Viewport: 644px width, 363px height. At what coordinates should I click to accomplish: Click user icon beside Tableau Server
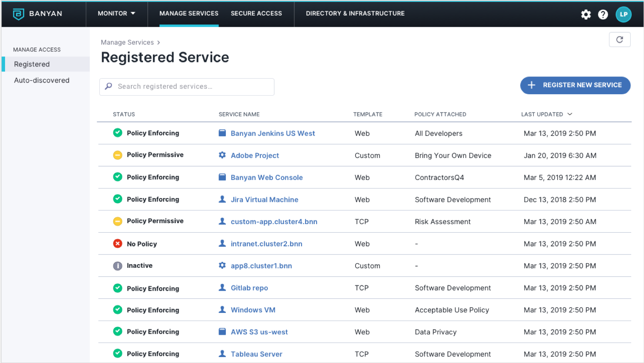point(222,353)
